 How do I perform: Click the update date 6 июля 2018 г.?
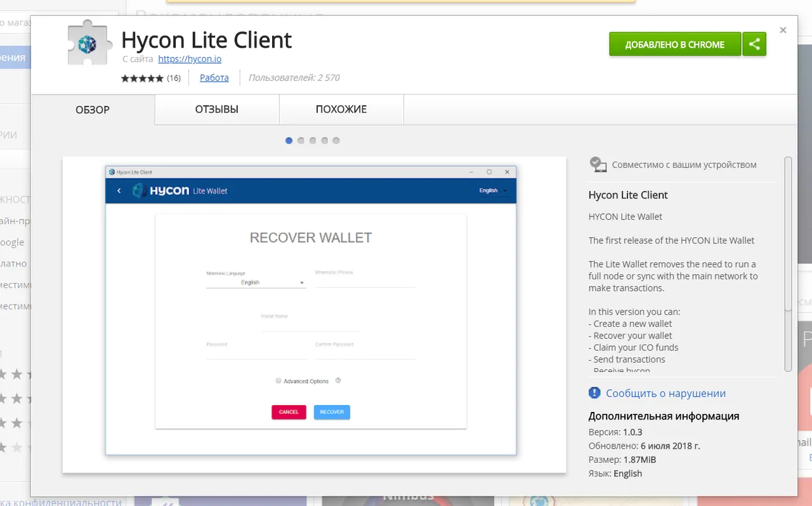[671, 446]
